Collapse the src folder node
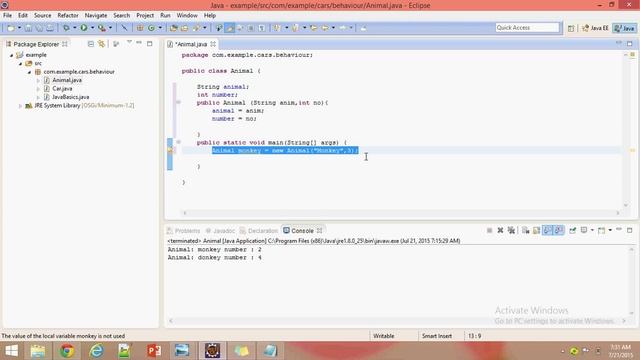The height and width of the screenshot is (360, 640). tap(20, 64)
